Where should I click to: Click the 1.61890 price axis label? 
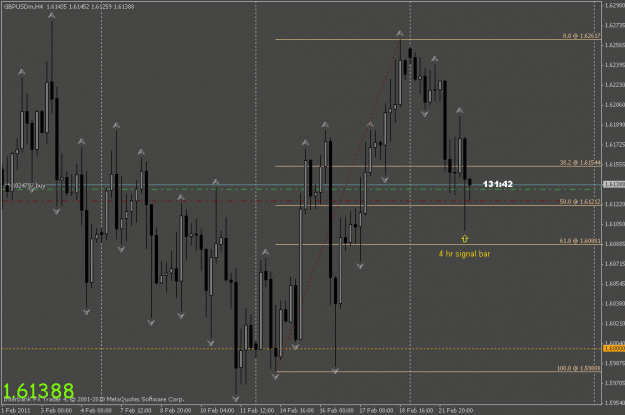point(615,125)
